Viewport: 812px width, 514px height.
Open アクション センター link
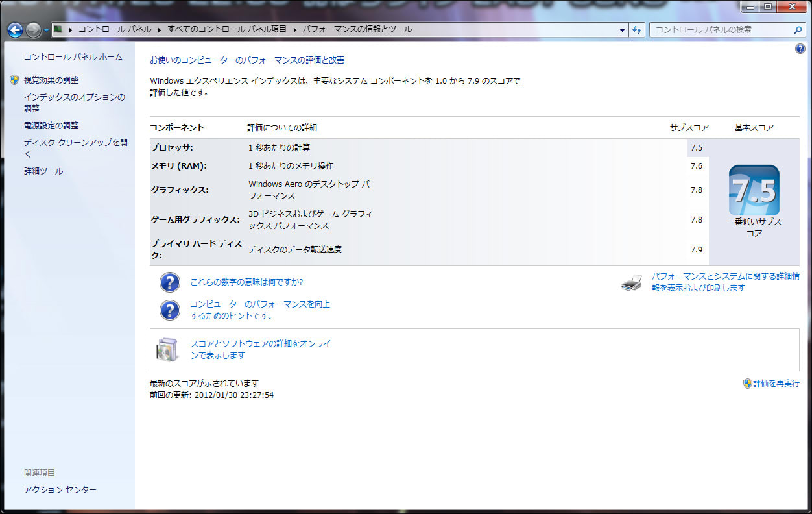click(x=60, y=489)
